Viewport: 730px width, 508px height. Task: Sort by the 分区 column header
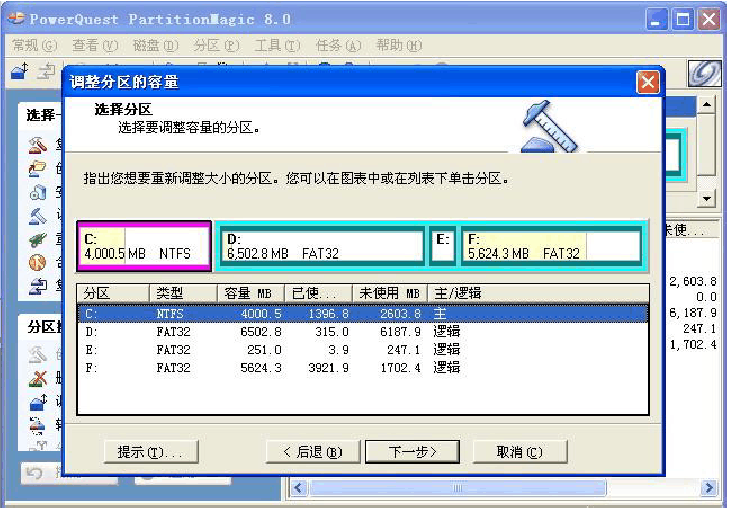(x=113, y=293)
